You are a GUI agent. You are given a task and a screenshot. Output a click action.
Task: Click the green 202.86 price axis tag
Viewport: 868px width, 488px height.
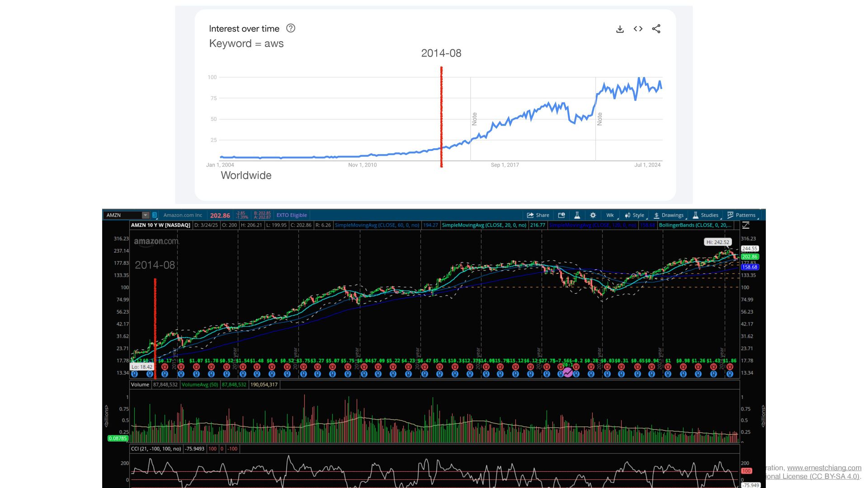[750, 257]
